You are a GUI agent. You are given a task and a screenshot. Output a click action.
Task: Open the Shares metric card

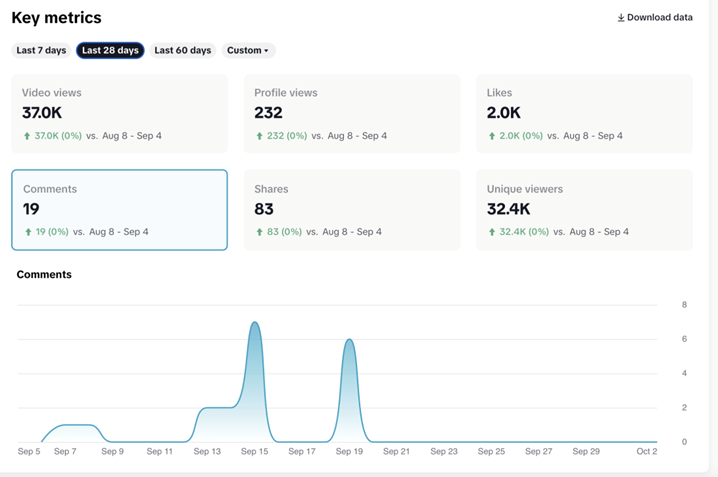tap(352, 210)
